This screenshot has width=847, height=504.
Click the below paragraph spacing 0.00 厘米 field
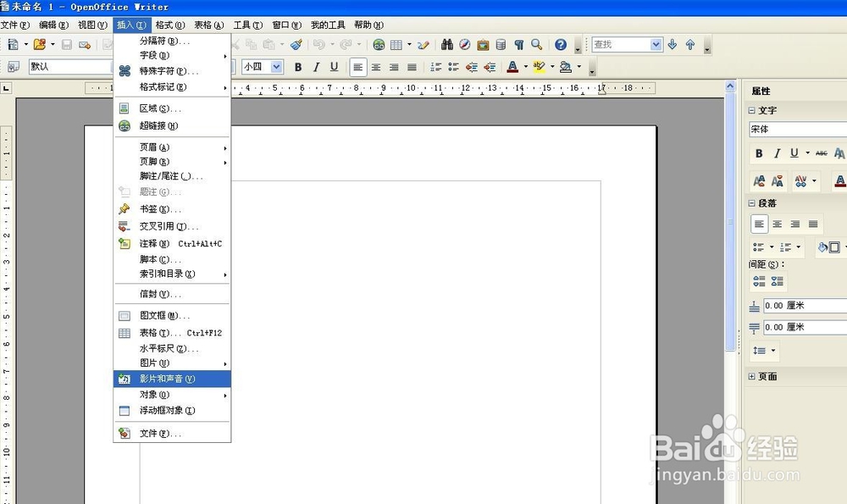[805, 327]
